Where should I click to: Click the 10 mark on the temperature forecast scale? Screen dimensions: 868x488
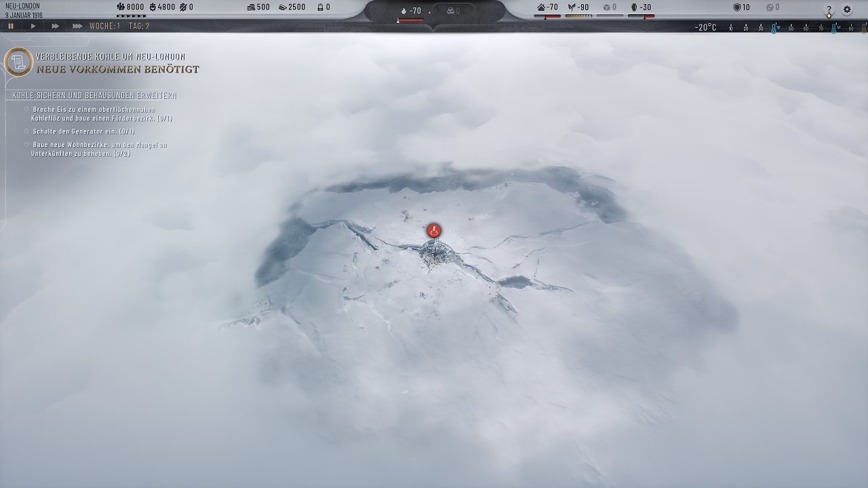pyautogui.click(x=731, y=28)
